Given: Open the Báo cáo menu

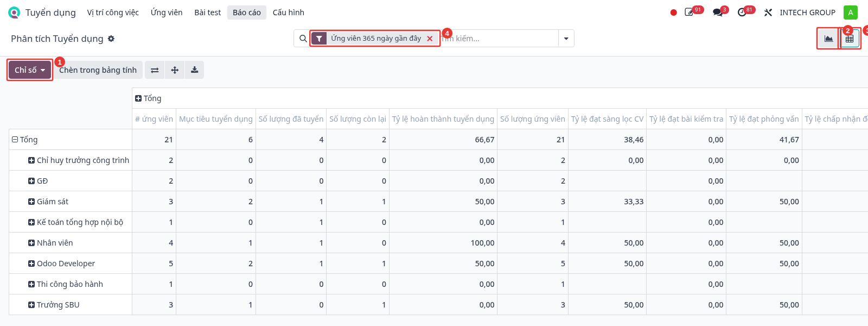Looking at the screenshot, I should tap(247, 12).
